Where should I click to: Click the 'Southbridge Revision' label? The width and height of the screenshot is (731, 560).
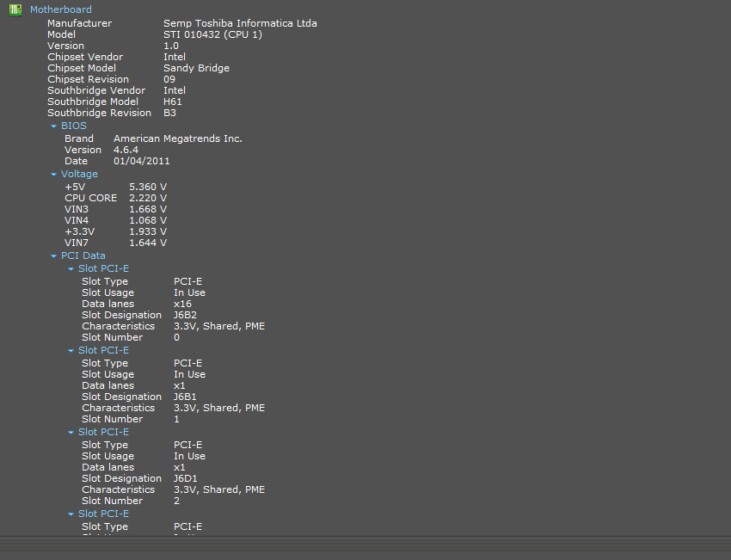coord(99,113)
